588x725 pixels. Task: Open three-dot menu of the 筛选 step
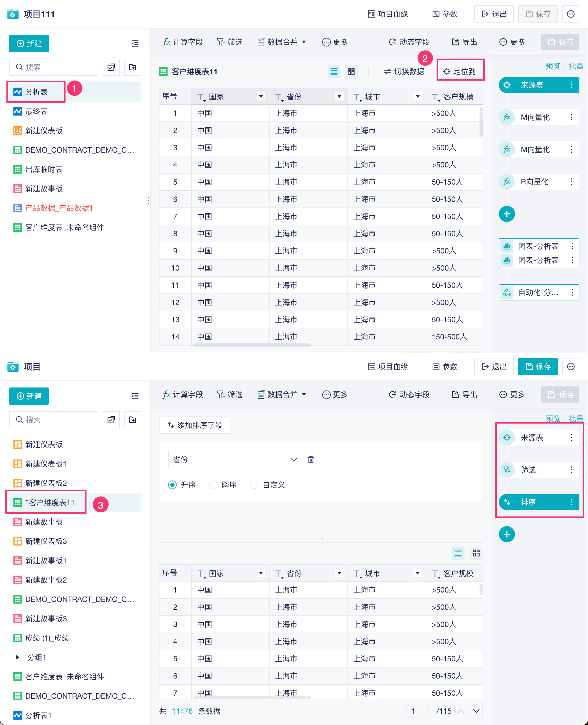(571, 470)
